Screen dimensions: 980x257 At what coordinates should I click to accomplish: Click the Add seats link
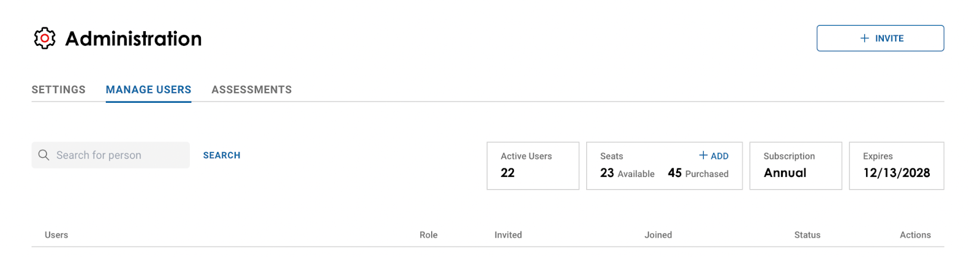tap(714, 156)
